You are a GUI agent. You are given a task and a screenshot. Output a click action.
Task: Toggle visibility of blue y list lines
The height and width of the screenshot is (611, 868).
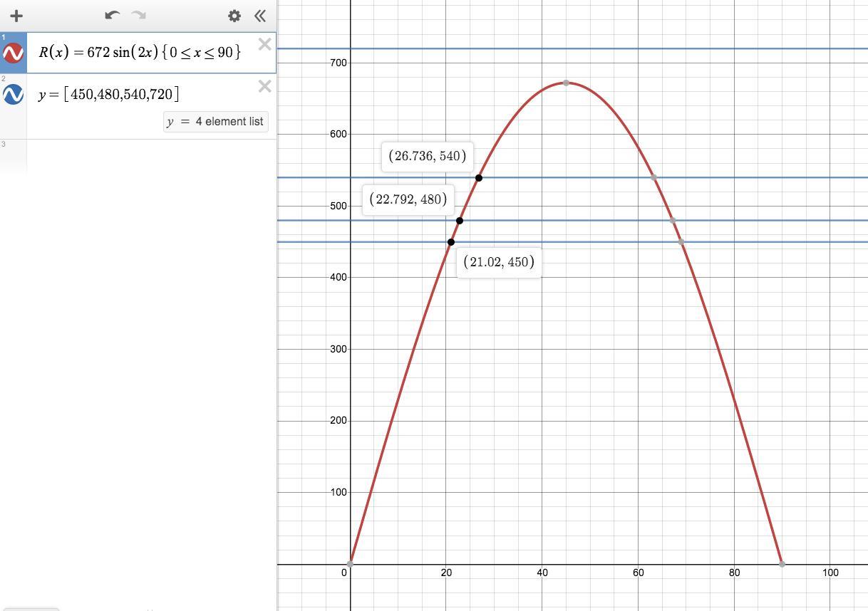[x=13, y=94]
